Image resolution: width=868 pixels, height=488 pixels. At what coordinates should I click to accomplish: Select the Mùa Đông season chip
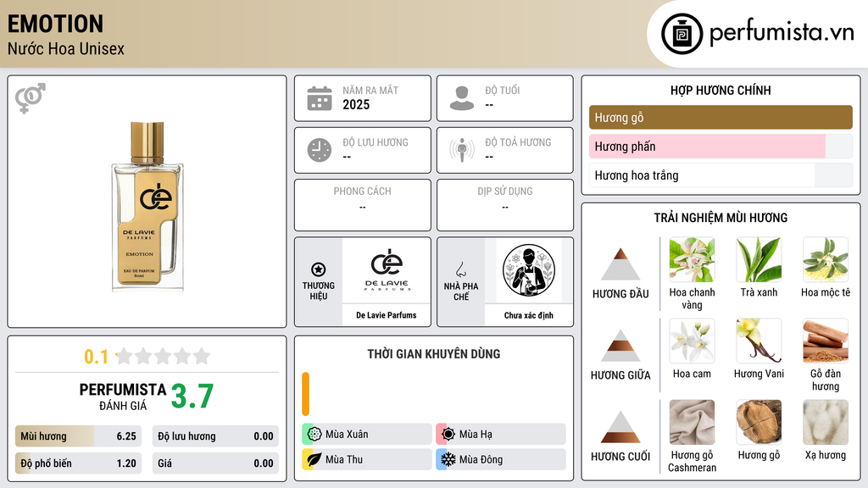click(x=501, y=460)
